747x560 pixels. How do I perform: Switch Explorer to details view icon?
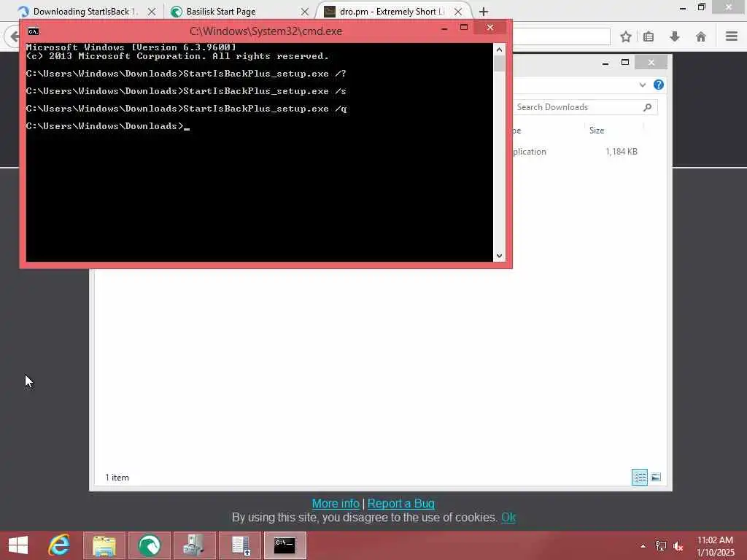(x=639, y=477)
